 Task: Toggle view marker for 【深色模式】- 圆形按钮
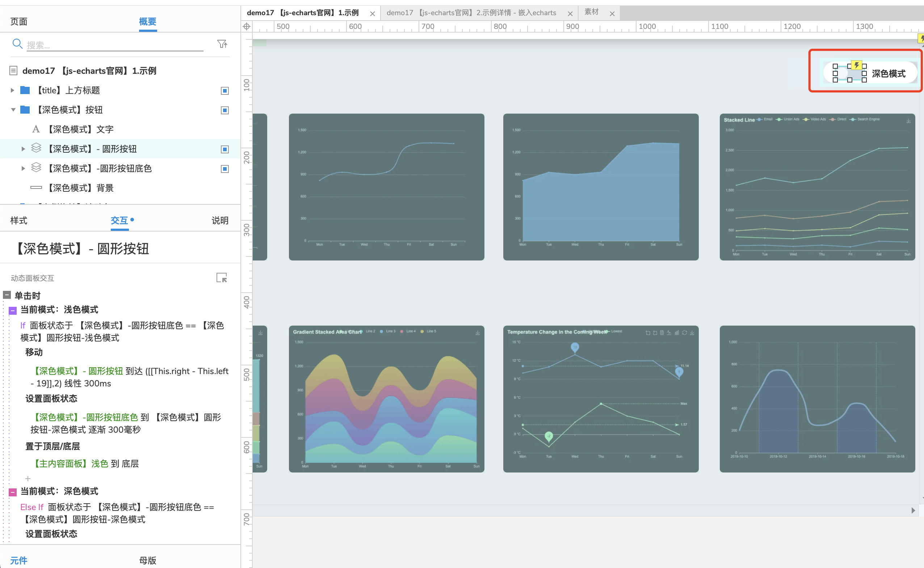[x=225, y=149]
